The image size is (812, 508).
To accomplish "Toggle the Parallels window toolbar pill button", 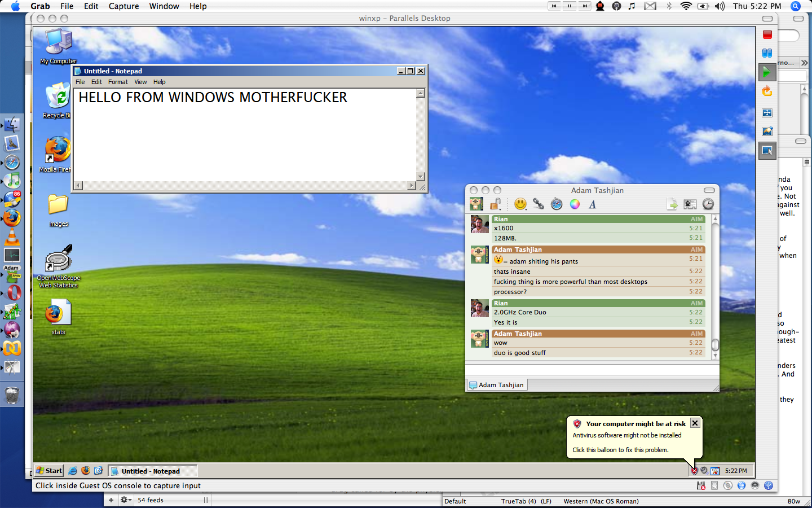I will pos(767,19).
